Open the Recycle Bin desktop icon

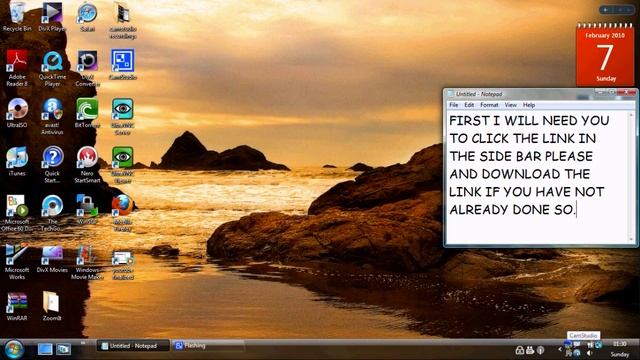click(17, 16)
